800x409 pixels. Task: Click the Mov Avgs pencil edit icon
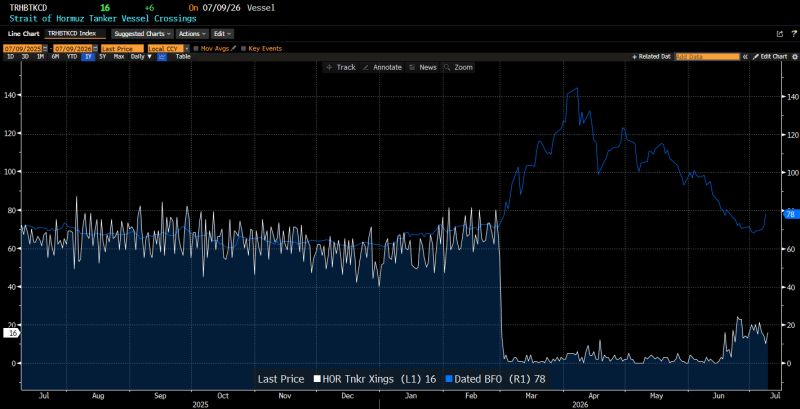tap(234, 48)
